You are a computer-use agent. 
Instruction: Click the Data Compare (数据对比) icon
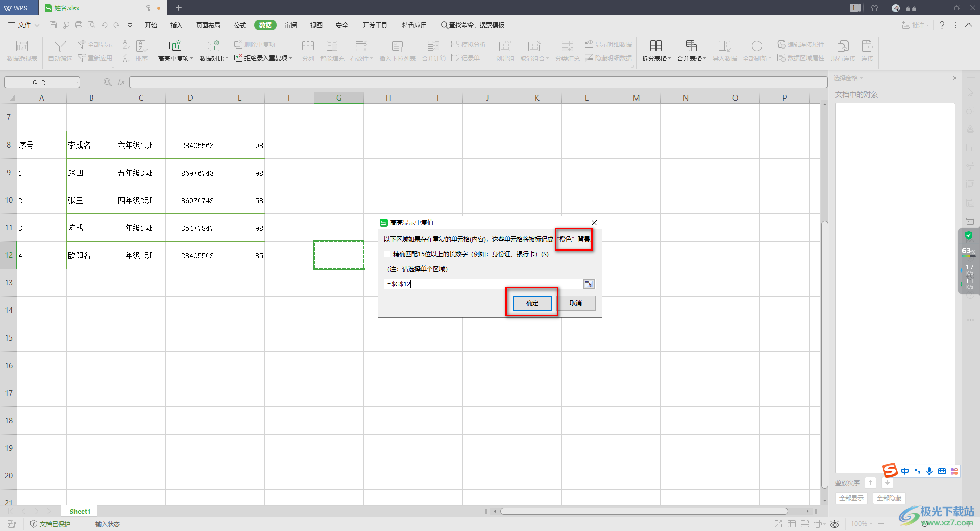click(x=213, y=46)
